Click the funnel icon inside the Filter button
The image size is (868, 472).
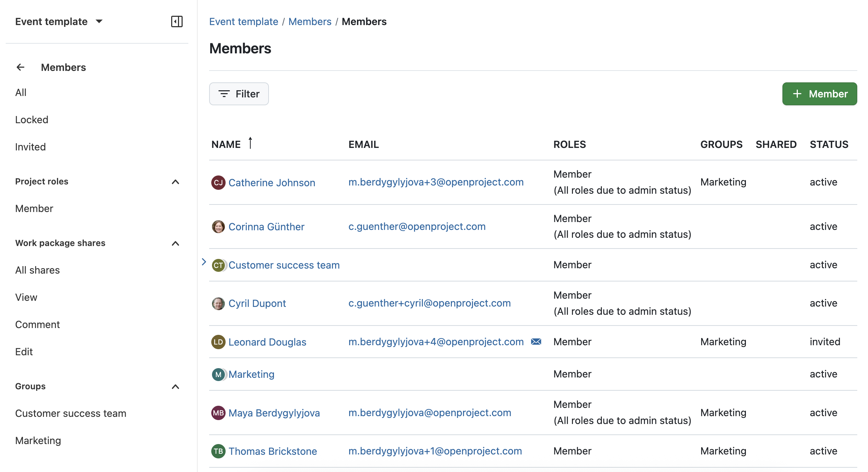pos(223,94)
